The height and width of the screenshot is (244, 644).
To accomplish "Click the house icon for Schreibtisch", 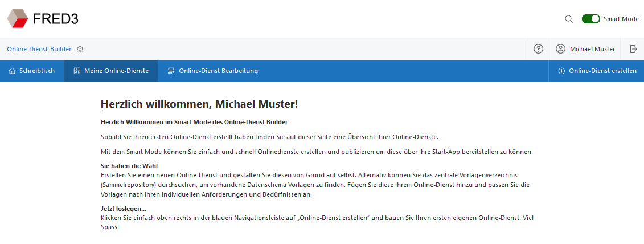I will point(13,71).
